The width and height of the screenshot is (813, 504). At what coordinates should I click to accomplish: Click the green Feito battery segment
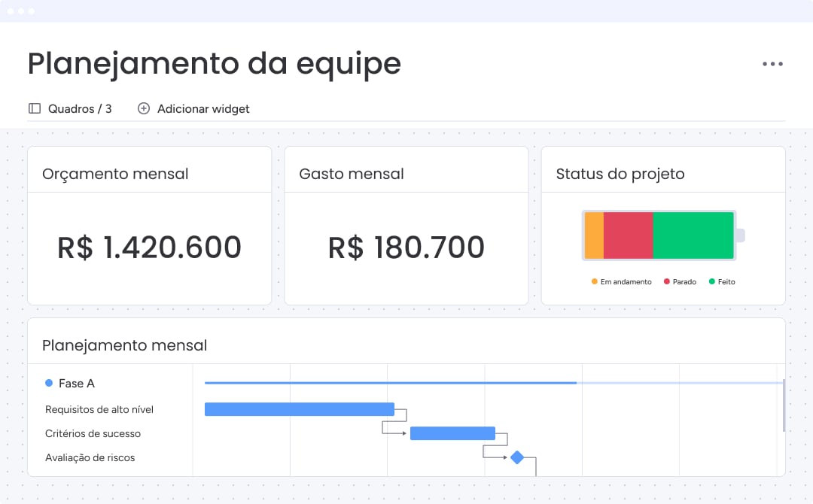click(x=693, y=235)
